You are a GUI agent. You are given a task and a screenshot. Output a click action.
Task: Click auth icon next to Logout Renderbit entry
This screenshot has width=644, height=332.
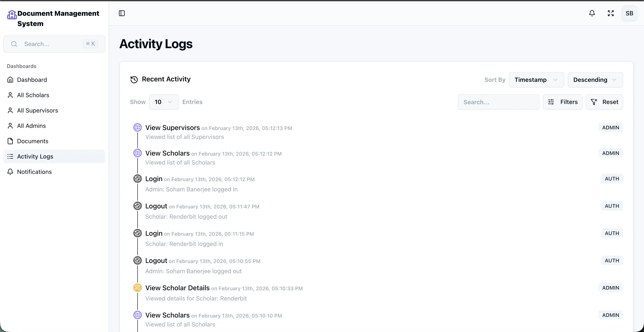coord(138,206)
